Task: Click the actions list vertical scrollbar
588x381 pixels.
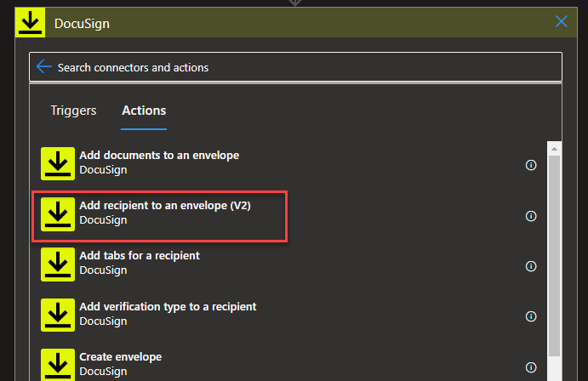Action: tap(554, 255)
